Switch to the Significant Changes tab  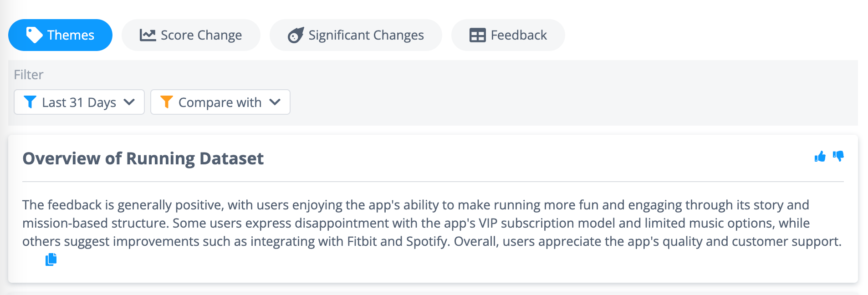[x=356, y=35]
